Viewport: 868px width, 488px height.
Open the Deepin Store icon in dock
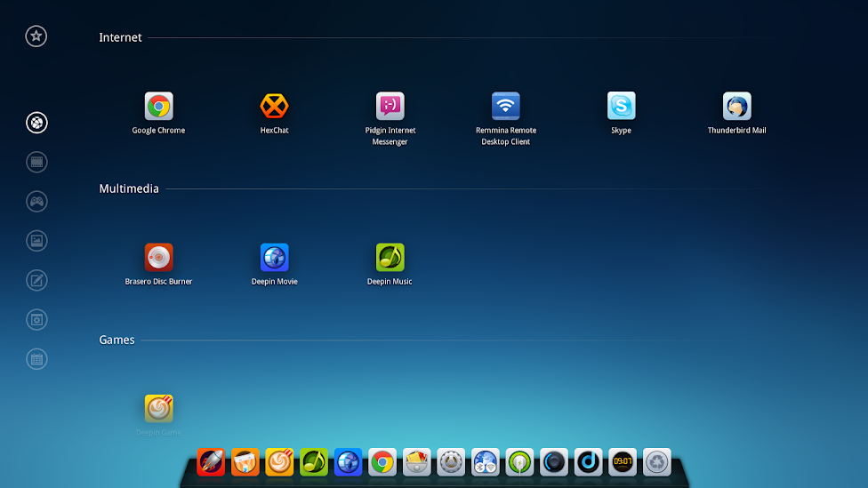(245, 462)
